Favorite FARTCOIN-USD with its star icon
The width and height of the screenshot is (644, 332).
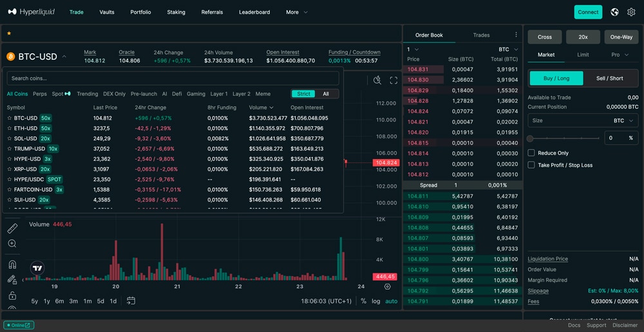point(10,190)
